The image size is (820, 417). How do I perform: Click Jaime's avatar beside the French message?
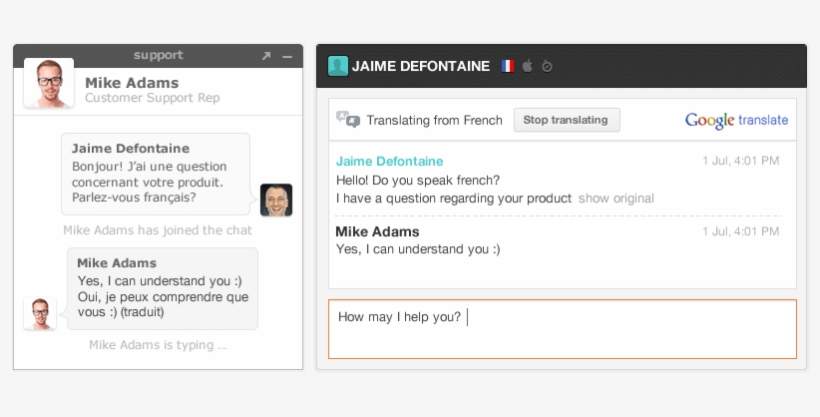(x=276, y=200)
